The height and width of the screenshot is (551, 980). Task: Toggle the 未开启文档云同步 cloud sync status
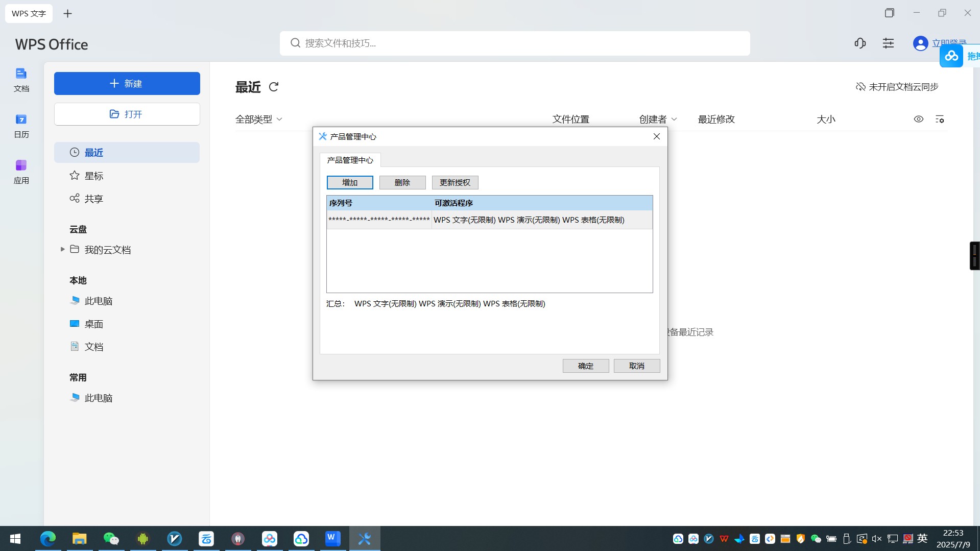click(x=897, y=87)
